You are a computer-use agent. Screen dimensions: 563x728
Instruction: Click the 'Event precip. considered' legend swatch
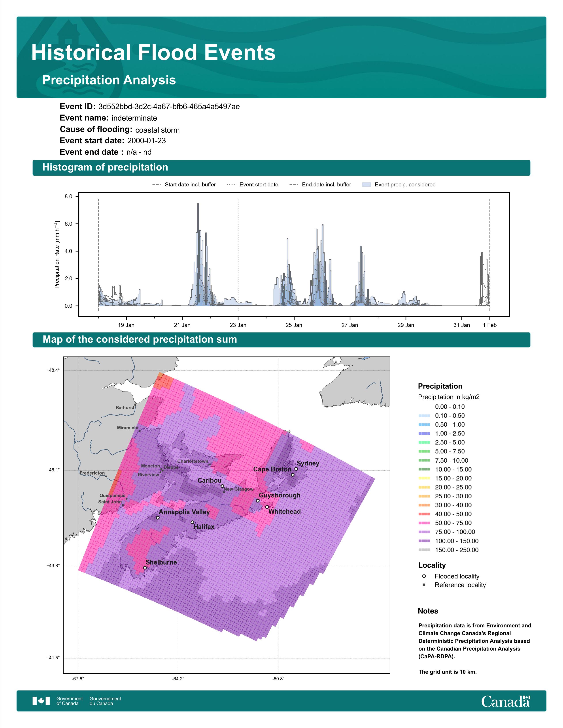coord(366,185)
